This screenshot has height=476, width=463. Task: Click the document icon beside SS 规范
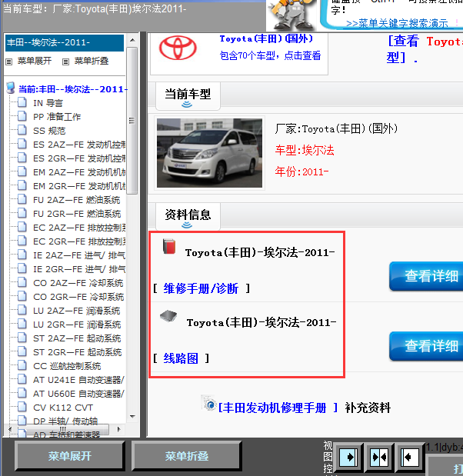pyautogui.click(x=22, y=130)
